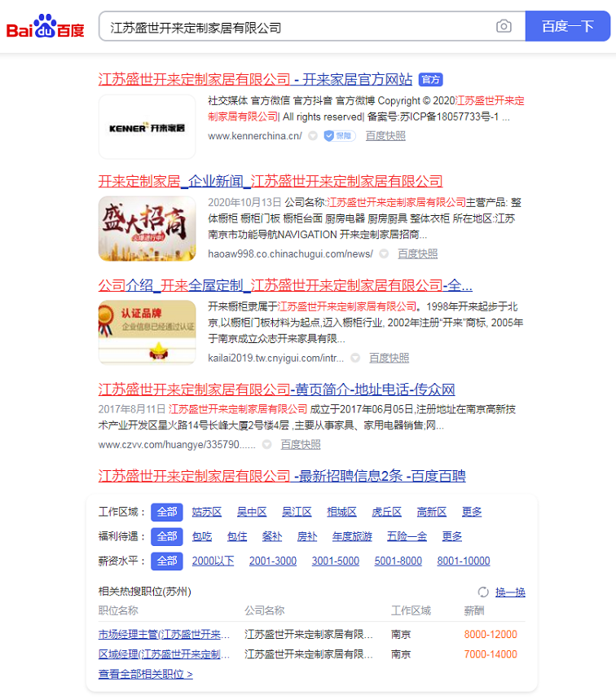Open 最新招聘信息2条-百度百聘 result title
The height and width of the screenshot is (700, 616).
[x=282, y=476]
